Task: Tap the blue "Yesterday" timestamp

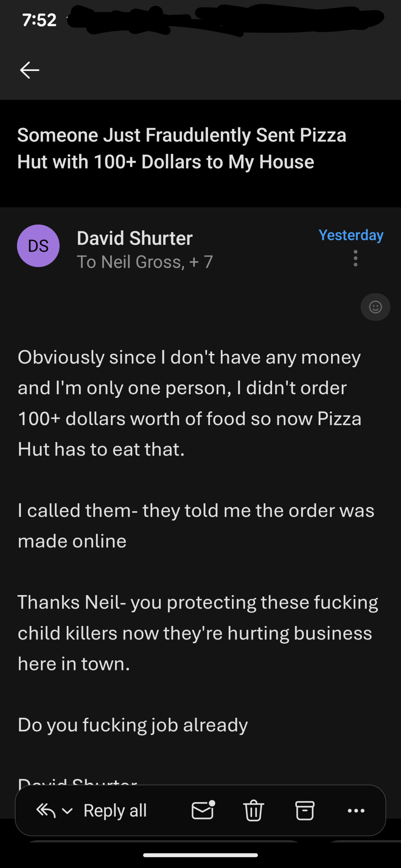Action: [x=351, y=235]
